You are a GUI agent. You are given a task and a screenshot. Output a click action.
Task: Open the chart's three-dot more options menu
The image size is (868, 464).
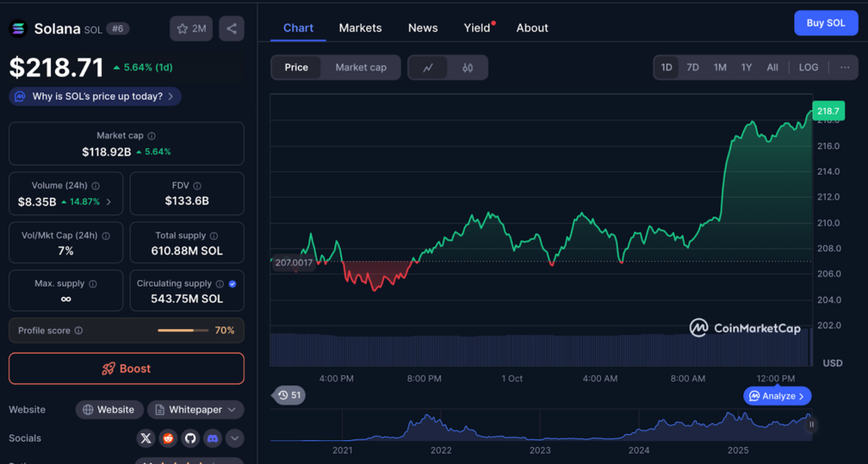point(844,68)
